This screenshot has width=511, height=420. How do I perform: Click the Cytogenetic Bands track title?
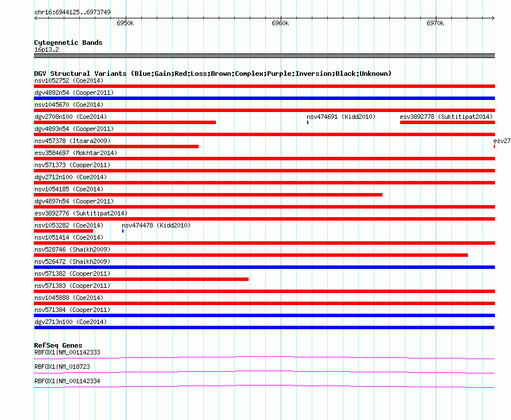(68, 43)
